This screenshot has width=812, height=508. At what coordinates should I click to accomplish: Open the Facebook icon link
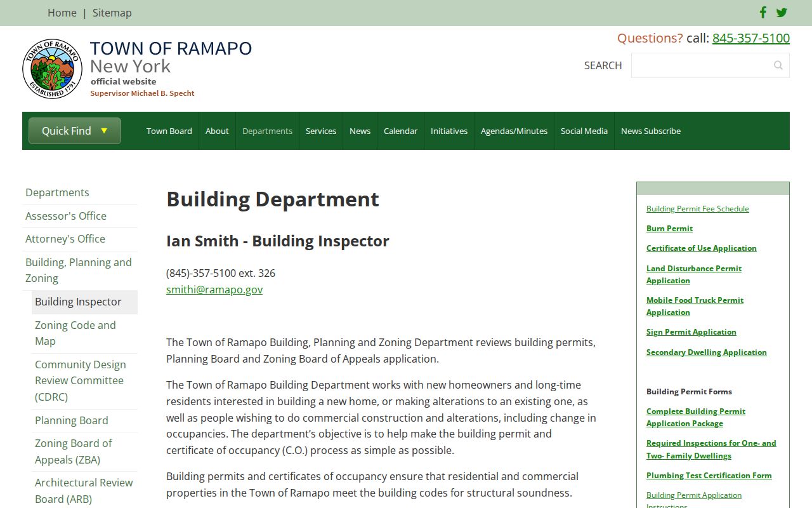pyautogui.click(x=763, y=13)
